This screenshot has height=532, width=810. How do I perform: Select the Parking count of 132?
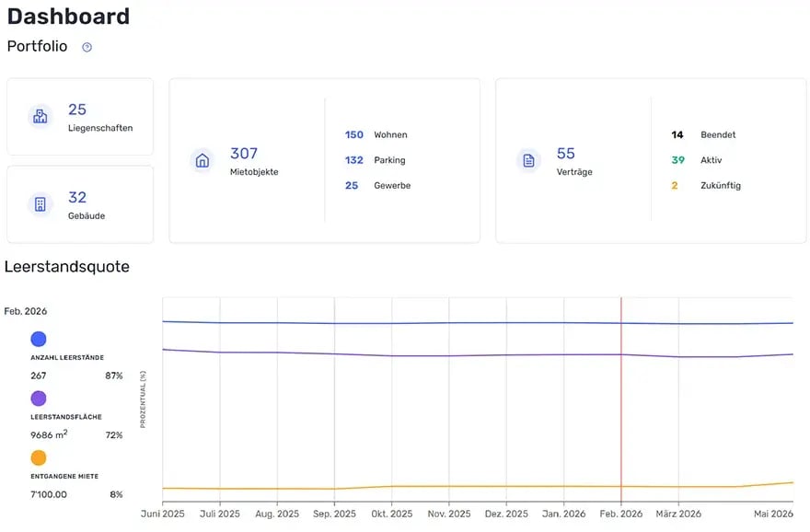(x=353, y=159)
